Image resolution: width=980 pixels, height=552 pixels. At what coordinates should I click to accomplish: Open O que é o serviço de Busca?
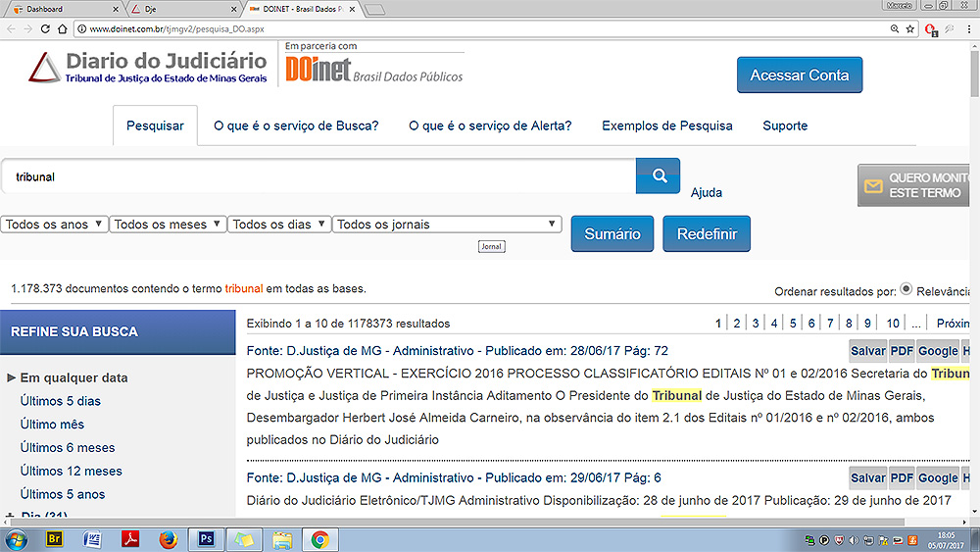296,125
